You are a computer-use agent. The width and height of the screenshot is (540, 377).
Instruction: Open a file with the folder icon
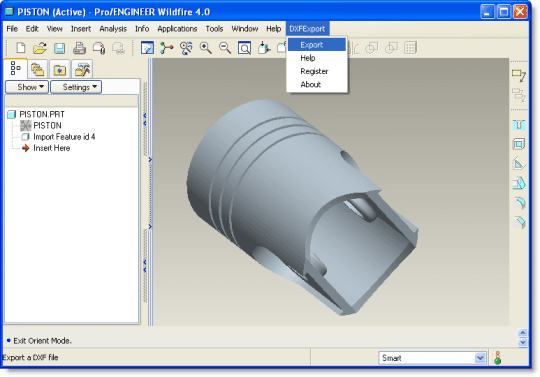pyautogui.click(x=40, y=48)
